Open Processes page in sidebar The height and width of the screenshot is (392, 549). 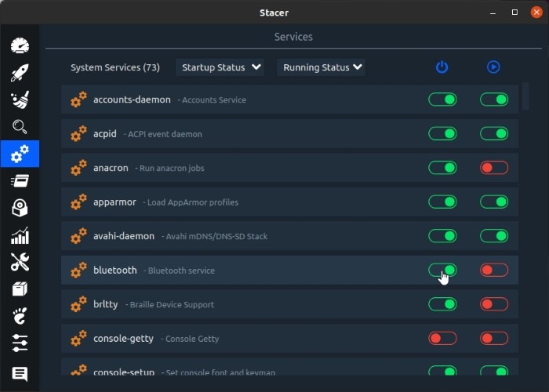point(20,181)
